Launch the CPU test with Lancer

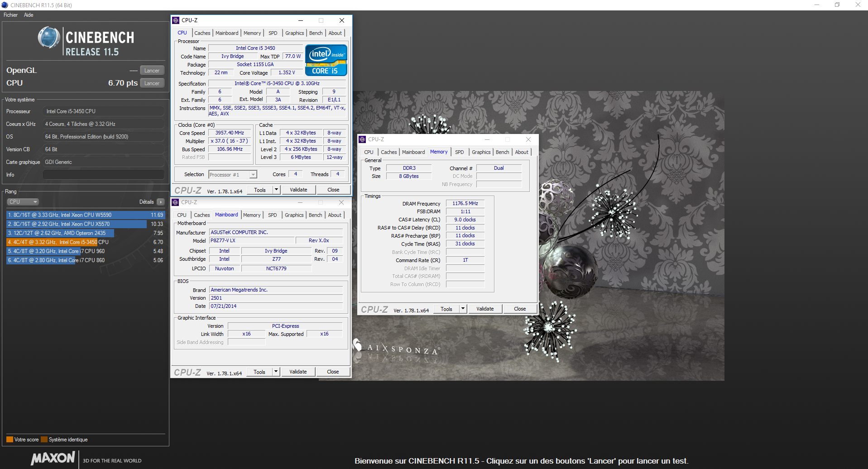pyautogui.click(x=152, y=83)
